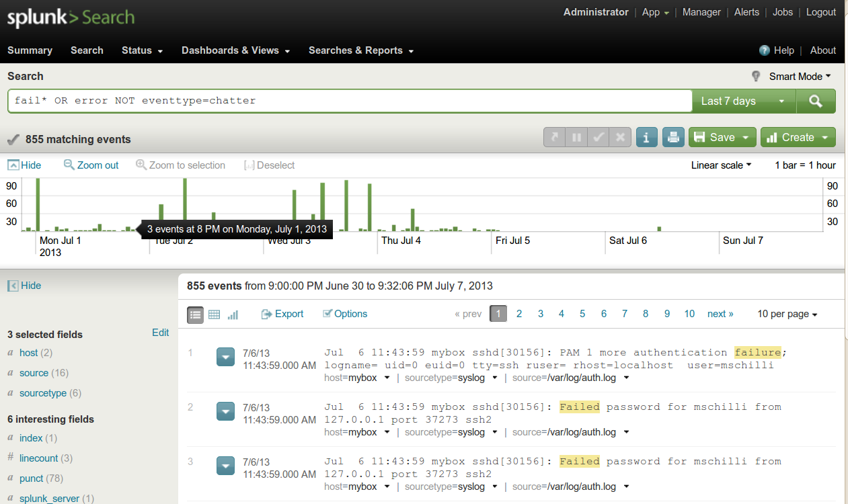Click the sourcetype field in the sidebar
This screenshot has height=504, width=848.
tap(43, 393)
